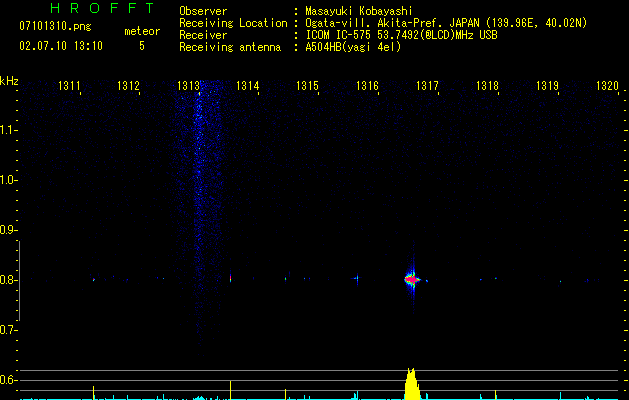This screenshot has height=400, width=629.
Task: Click the 0.7 kHz frequency label
Action: [x=8, y=330]
